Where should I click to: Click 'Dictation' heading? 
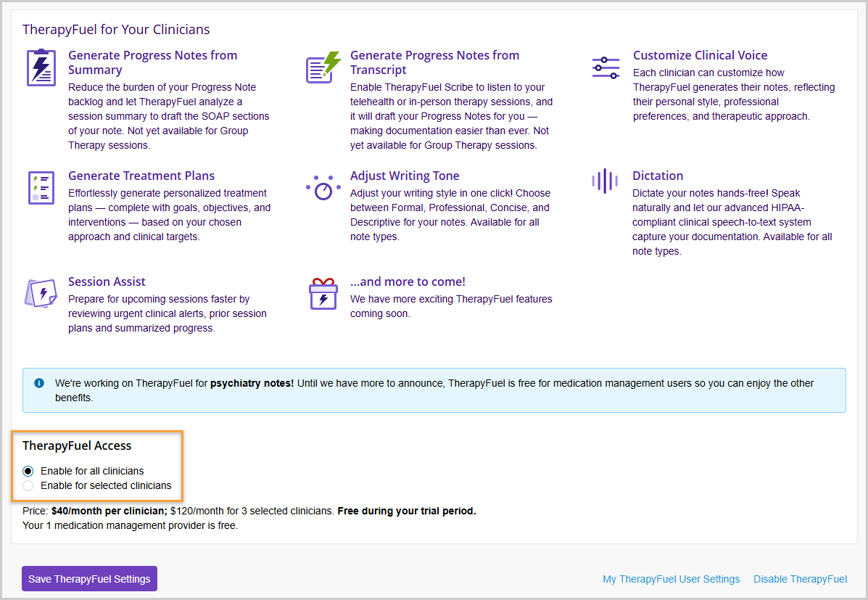[x=658, y=176]
